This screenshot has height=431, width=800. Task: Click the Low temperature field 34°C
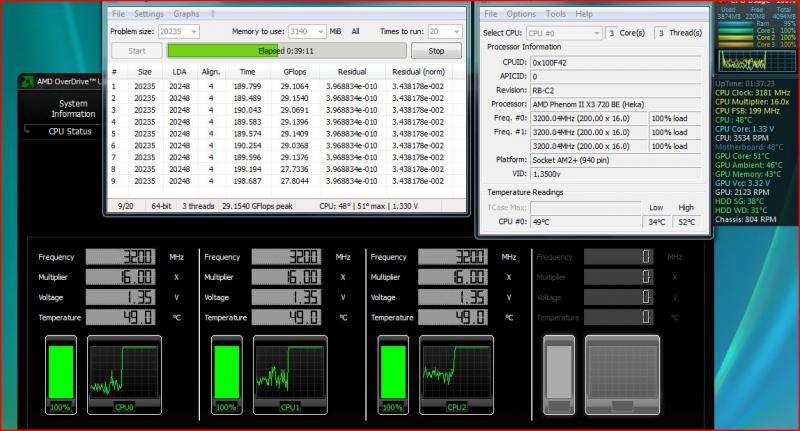click(x=657, y=222)
